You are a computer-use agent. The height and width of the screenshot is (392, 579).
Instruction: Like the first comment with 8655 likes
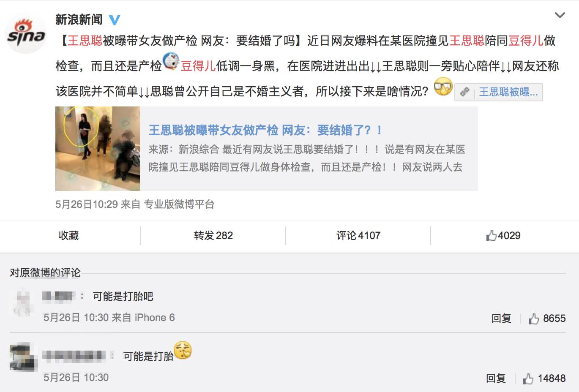tap(547, 318)
